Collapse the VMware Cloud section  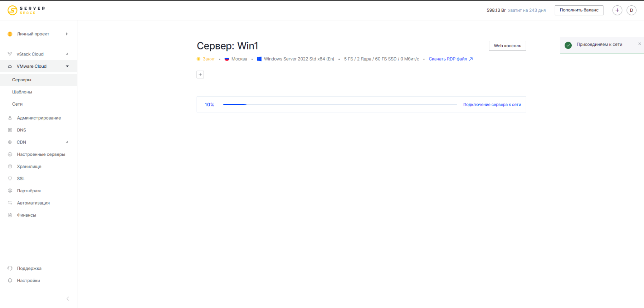tap(67, 66)
